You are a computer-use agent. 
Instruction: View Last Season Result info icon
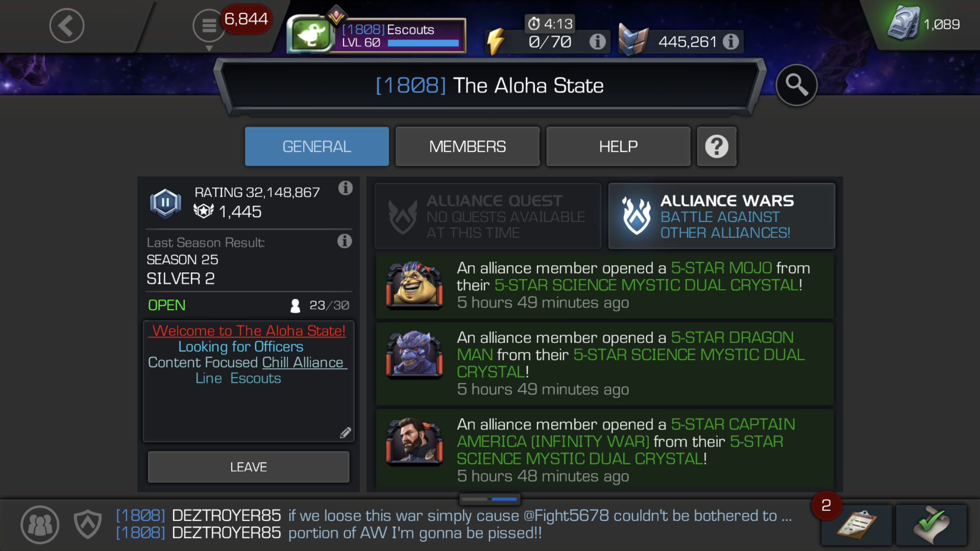pyautogui.click(x=344, y=241)
